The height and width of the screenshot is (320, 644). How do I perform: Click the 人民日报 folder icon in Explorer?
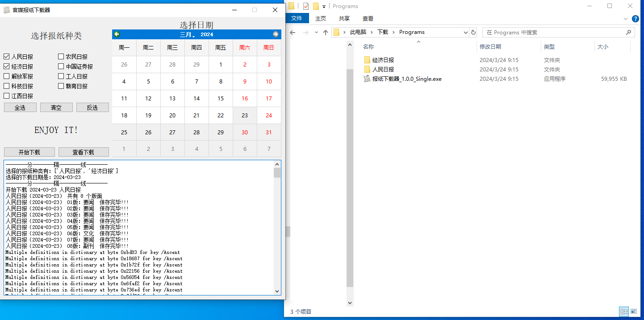pos(367,69)
